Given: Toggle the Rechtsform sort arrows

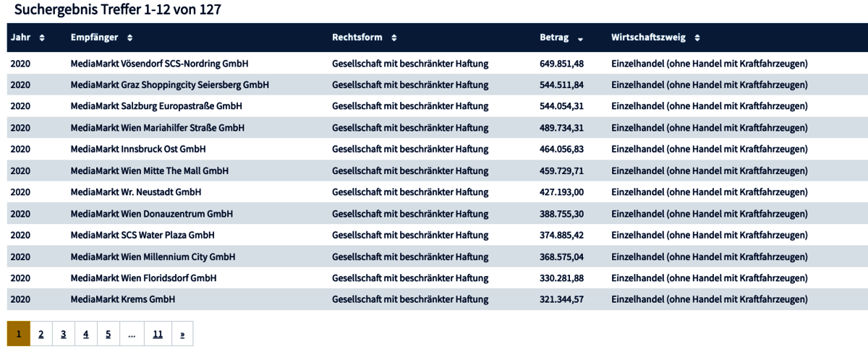Looking at the screenshot, I should (393, 38).
